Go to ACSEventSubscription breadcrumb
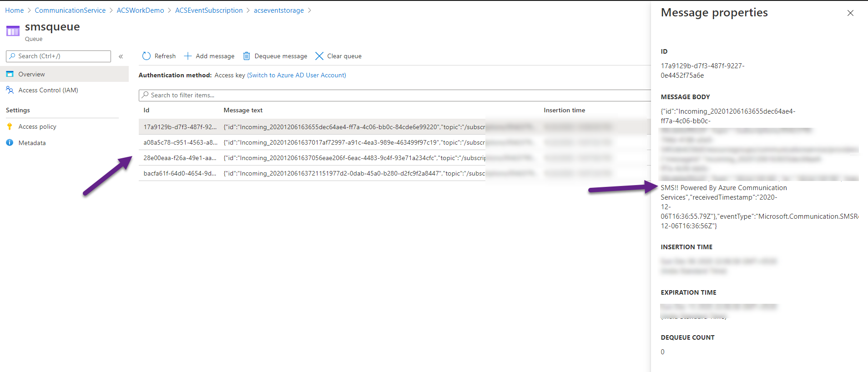Image resolution: width=868 pixels, height=372 pixels. click(209, 10)
